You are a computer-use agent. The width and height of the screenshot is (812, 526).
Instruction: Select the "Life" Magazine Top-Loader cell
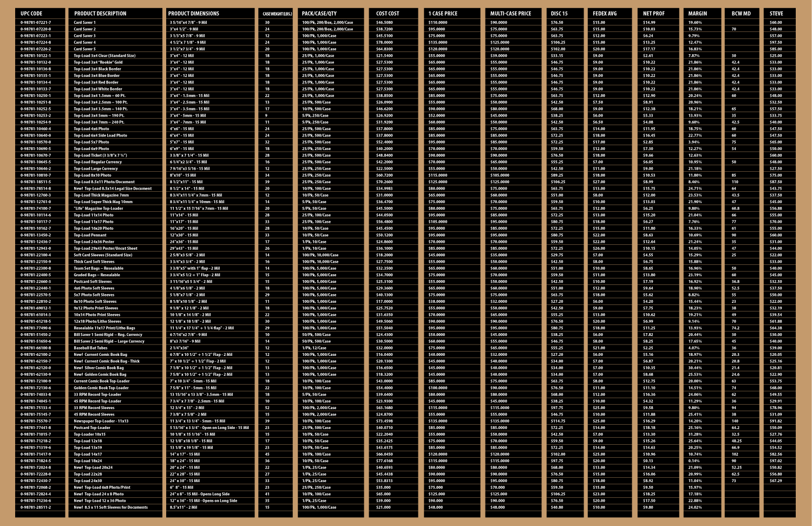coord(99,209)
